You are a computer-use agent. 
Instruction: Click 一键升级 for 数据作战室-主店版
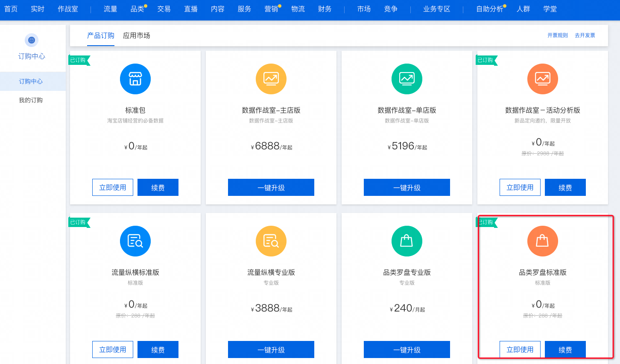(x=271, y=187)
